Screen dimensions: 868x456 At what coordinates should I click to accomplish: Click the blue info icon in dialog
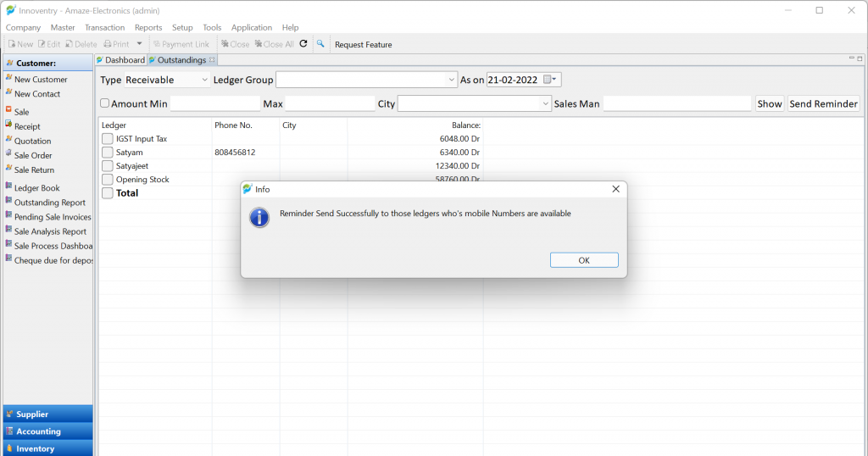pos(259,218)
